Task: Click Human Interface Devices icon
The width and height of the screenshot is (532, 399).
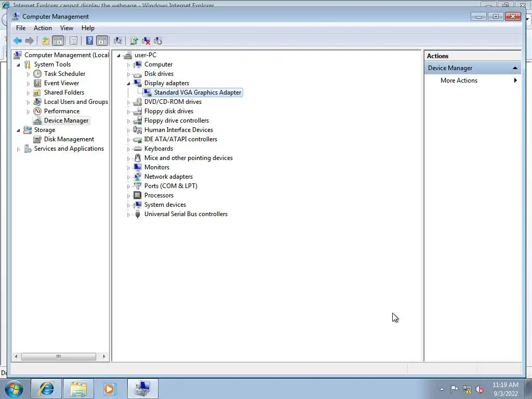Action: [x=137, y=130]
